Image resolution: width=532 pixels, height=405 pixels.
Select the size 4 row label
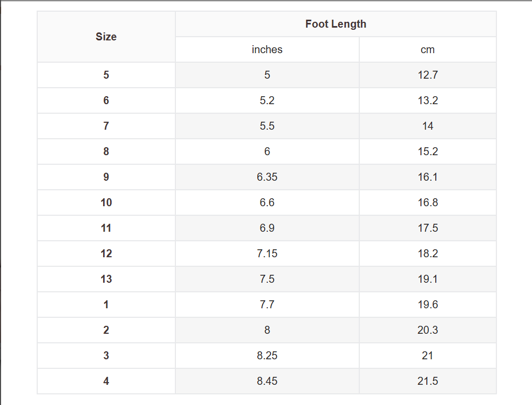(x=106, y=381)
